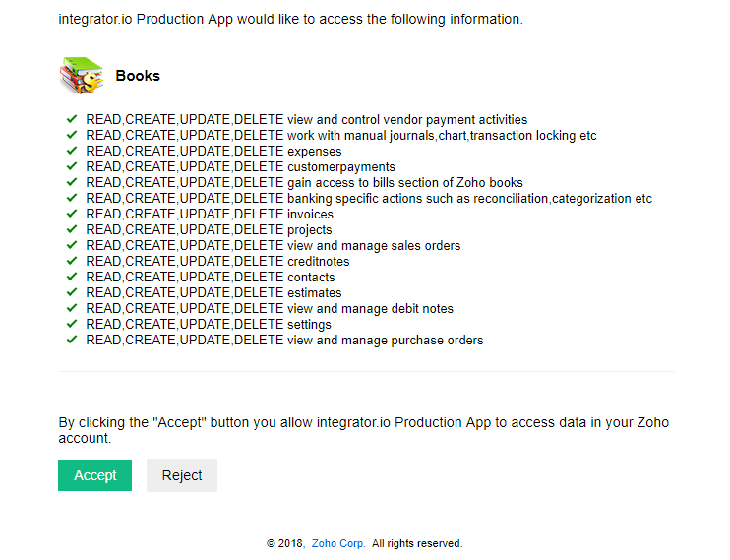Click checkmark next to estimates permission

click(72, 292)
